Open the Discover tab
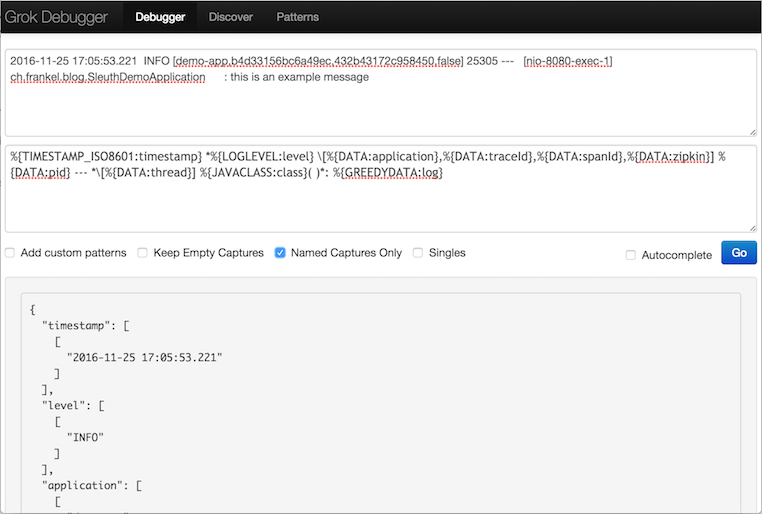 [x=231, y=17]
